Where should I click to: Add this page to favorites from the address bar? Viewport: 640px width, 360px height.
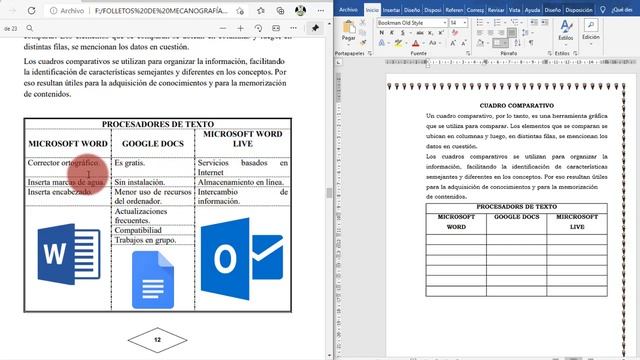pyautogui.click(x=240, y=11)
